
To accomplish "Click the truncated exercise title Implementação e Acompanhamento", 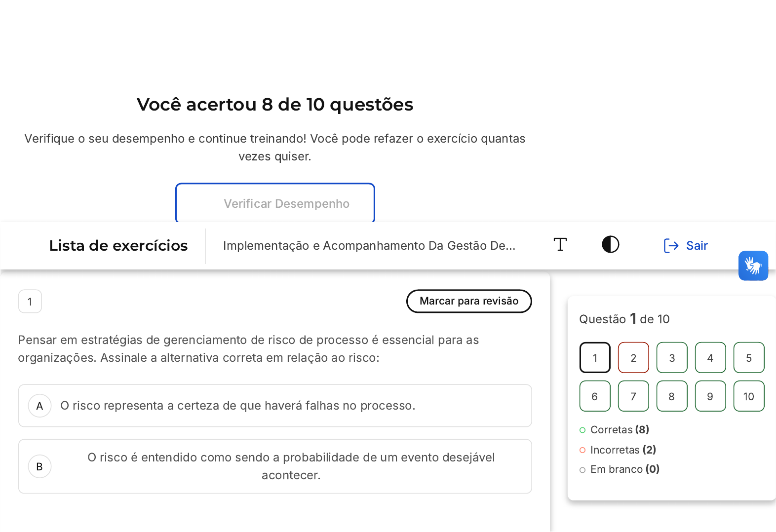I will tap(369, 246).
